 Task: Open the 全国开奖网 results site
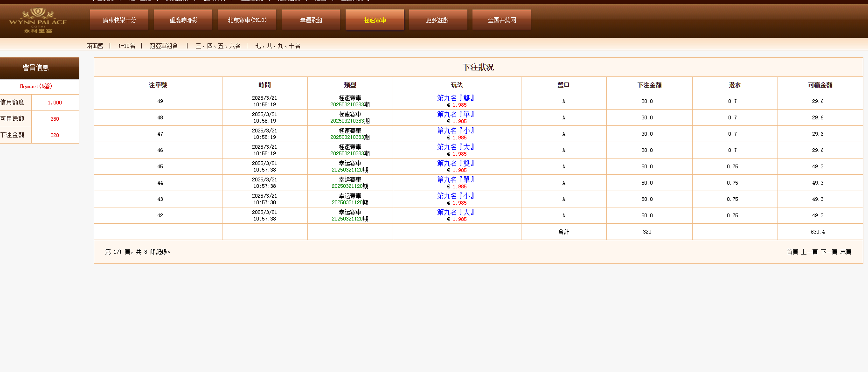coord(501,20)
